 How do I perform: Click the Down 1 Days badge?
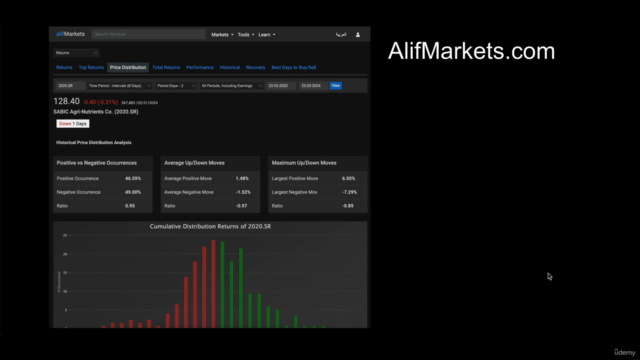[73, 124]
